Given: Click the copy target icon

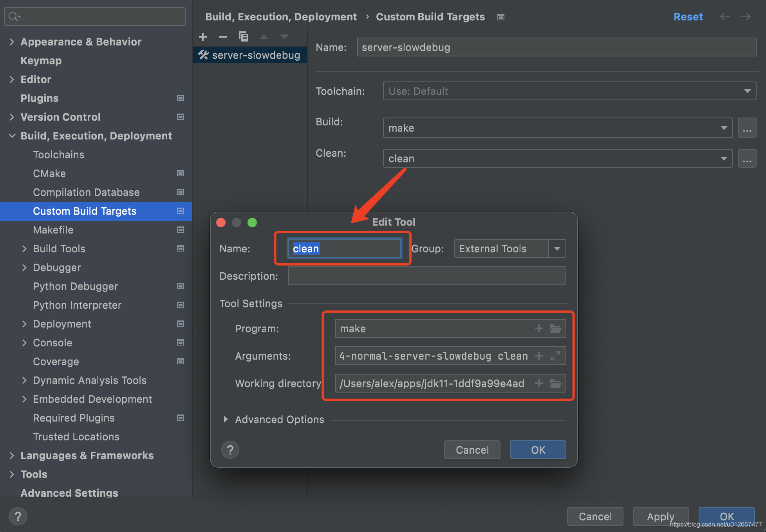Looking at the screenshot, I should (244, 37).
